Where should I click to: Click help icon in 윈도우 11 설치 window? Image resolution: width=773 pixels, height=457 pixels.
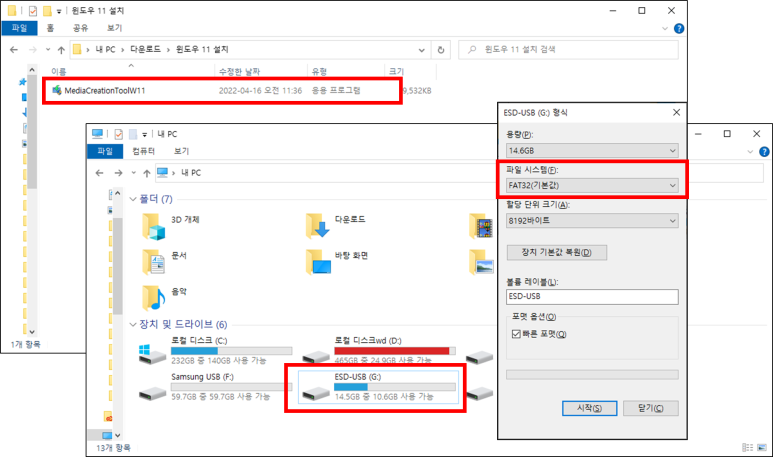pyautogui.click(x=679, y=29)
